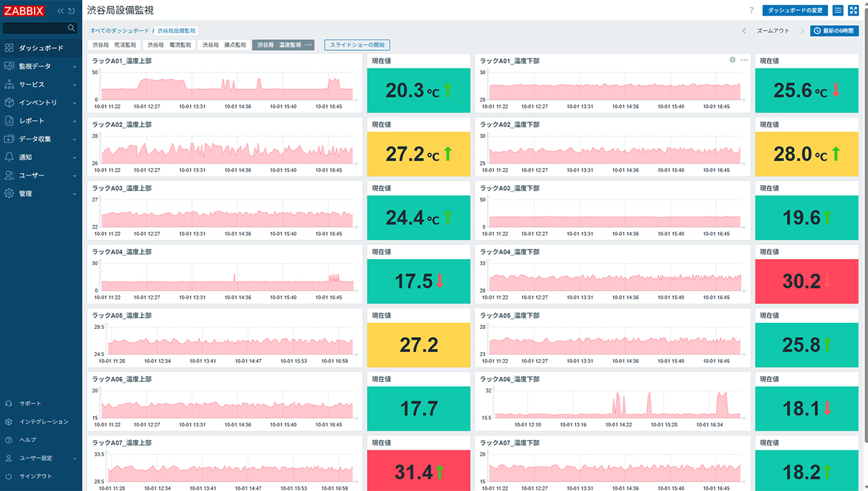Open the 最新の6時間 time selector

[835, 31]
